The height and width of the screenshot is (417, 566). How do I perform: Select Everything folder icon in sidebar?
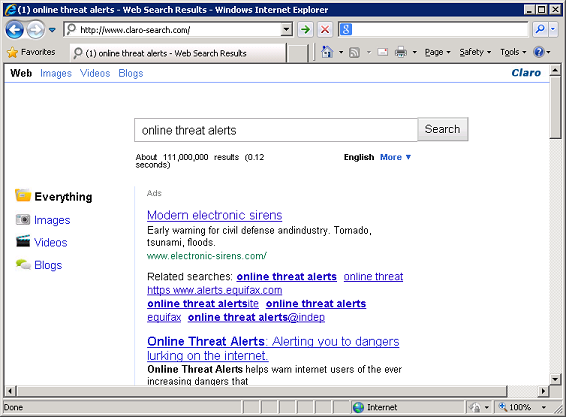point(23,195)
